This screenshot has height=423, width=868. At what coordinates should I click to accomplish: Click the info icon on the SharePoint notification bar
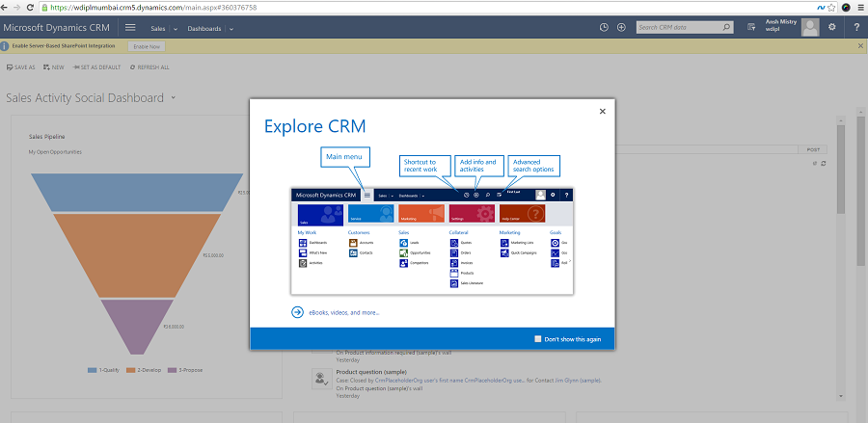pyautogui.click(x=5, y=46)
